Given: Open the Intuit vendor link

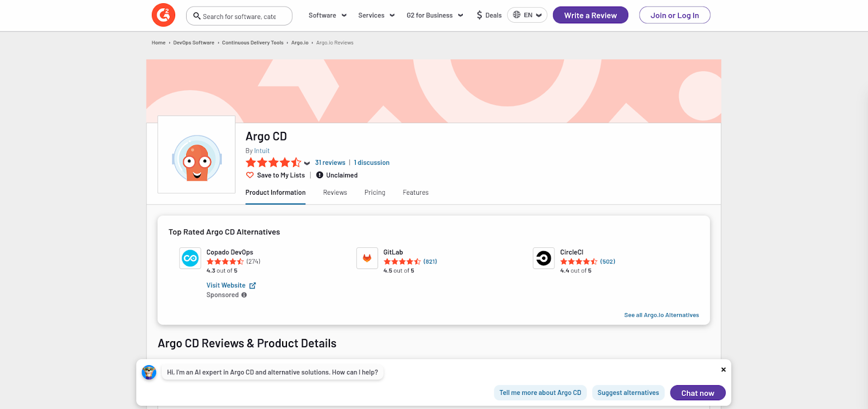Looking at the screenshot, I should tap(261, 151).
